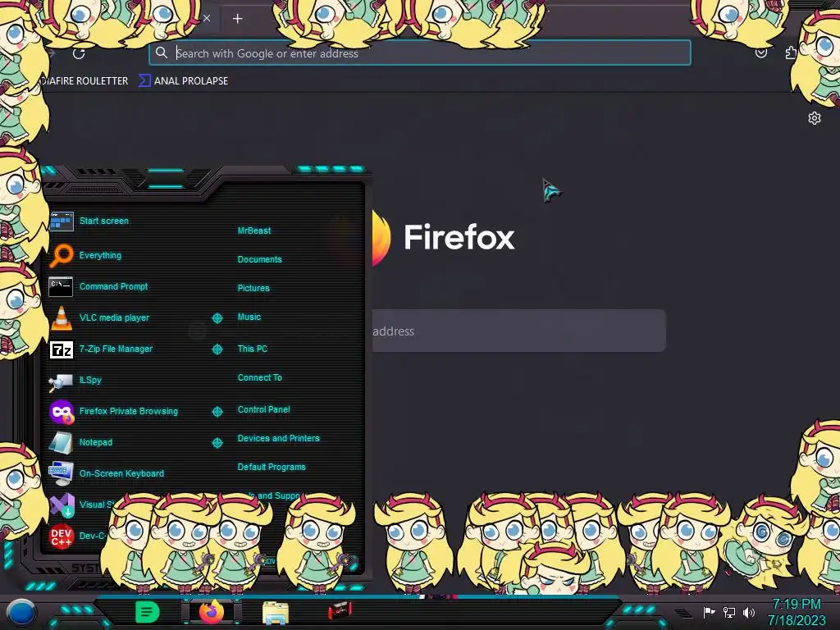Screen dimensions: 840x630
Task: Close the current Firefox tab
Action: click(207, 18)
